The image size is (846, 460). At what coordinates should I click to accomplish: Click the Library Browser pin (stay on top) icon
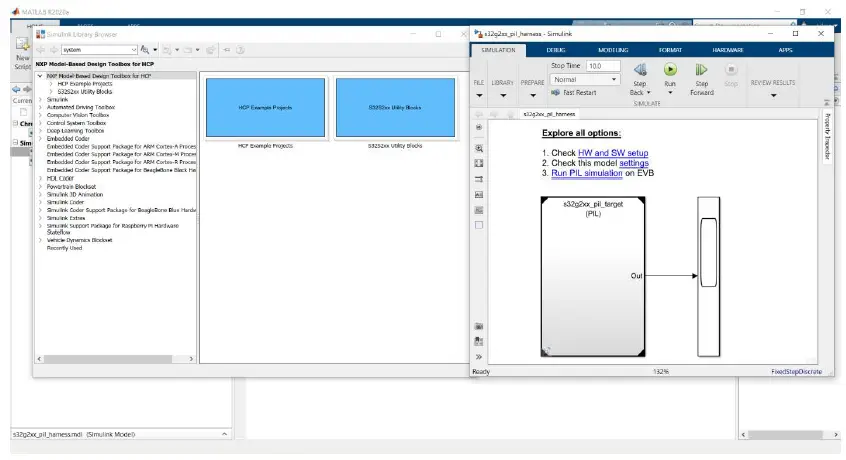click(227, 50)
